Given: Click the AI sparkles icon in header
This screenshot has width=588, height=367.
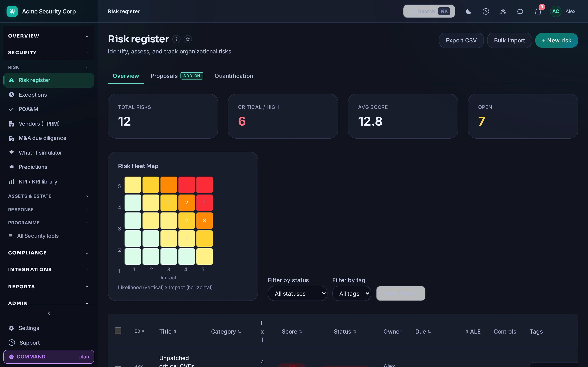Looking at the screenshot, I should coord(503,11).
